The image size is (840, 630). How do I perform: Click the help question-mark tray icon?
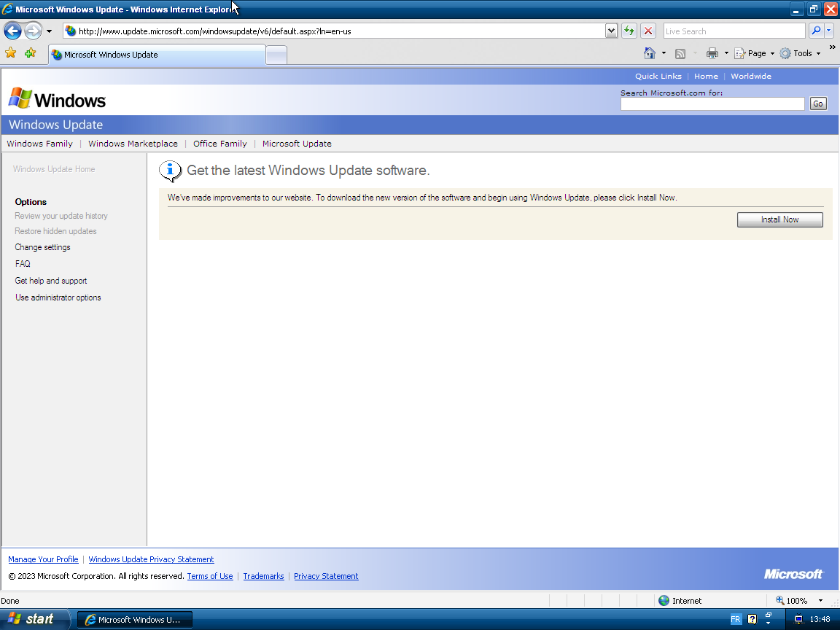pos(752,619)
